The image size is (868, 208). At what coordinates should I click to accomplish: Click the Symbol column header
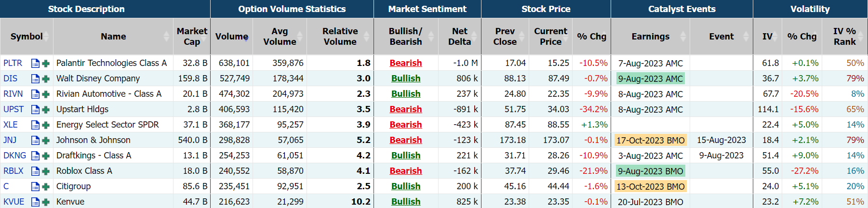(x=27, y=37)
